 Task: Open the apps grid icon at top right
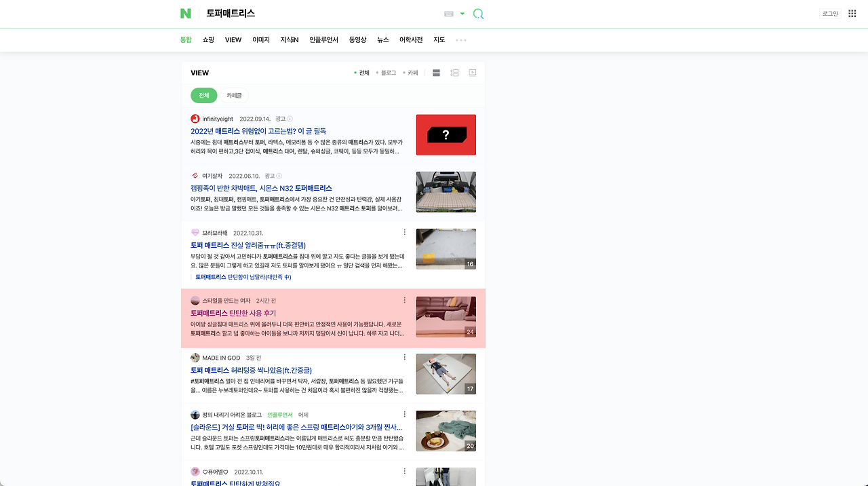[851, 13]
